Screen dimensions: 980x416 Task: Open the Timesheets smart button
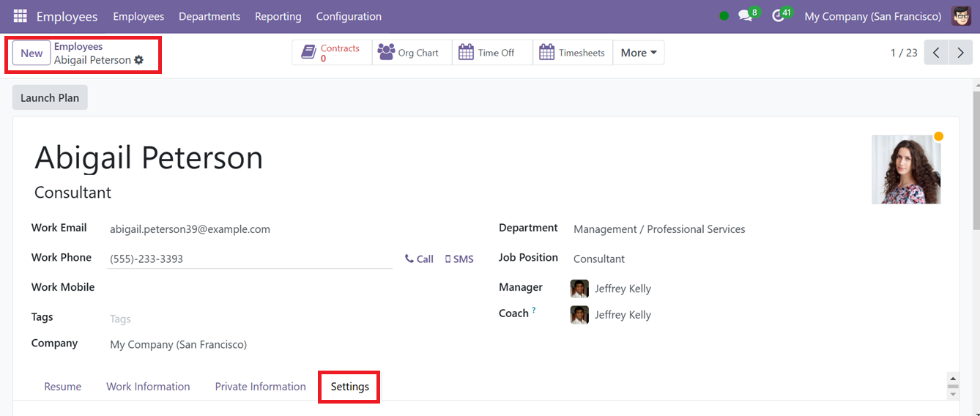tap(573, 53)
